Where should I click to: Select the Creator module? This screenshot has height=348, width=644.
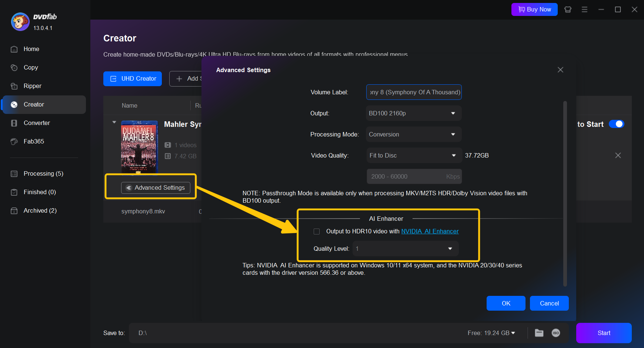(44, 105)
